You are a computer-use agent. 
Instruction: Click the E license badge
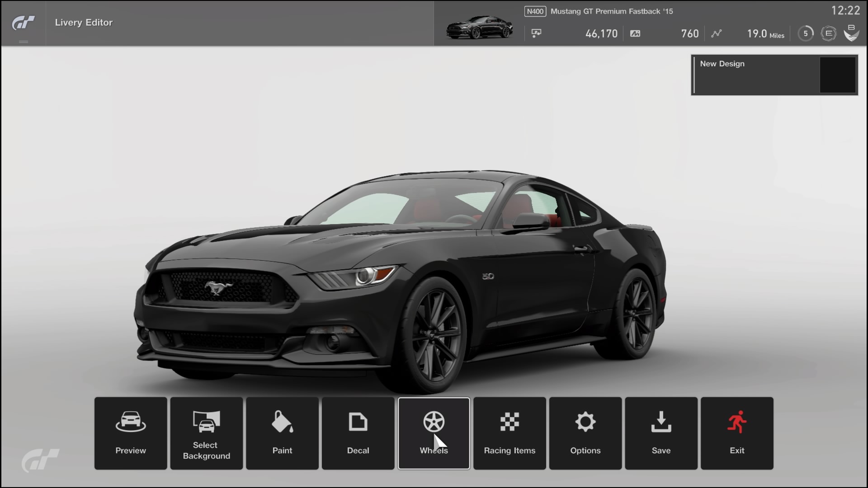click(x=828, y=33)
